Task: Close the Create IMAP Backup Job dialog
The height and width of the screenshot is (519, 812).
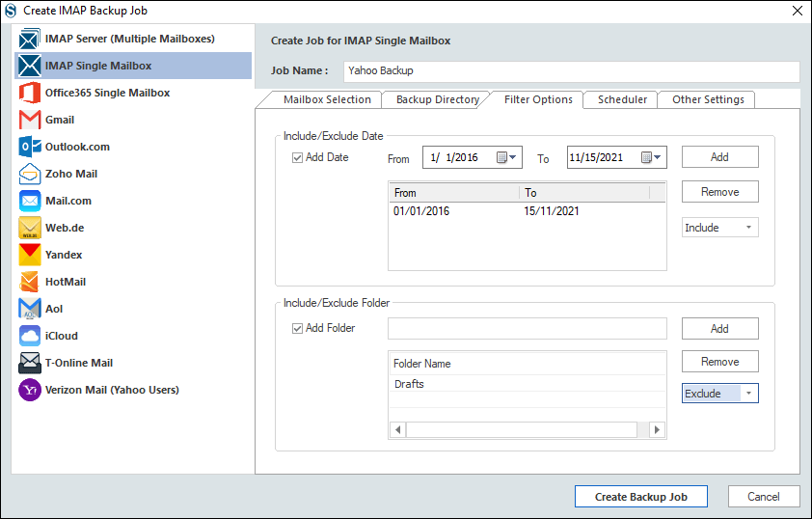Action: coord(798,11)
